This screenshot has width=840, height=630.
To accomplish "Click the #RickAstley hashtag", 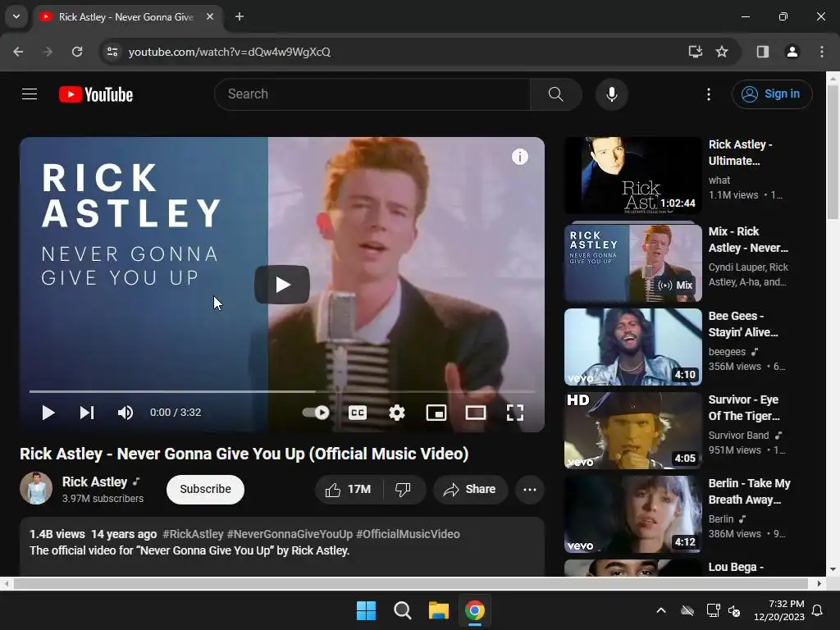I will [x=193, y=534].
